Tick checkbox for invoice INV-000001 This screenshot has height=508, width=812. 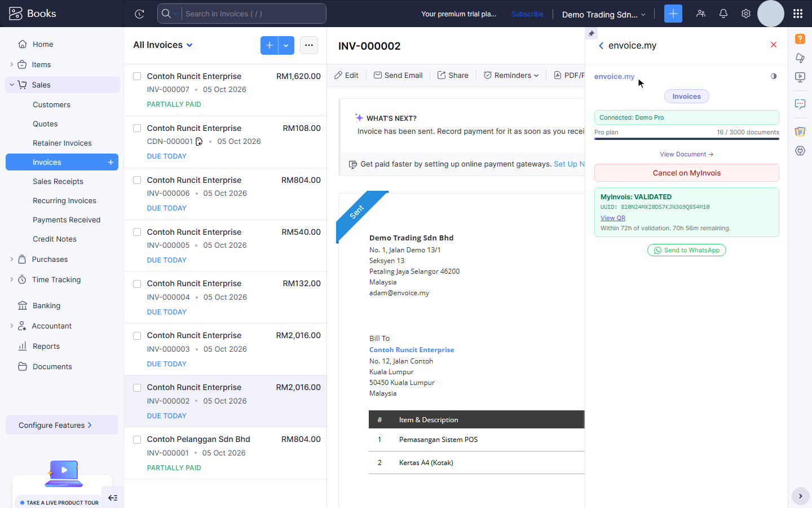point(137,440)
